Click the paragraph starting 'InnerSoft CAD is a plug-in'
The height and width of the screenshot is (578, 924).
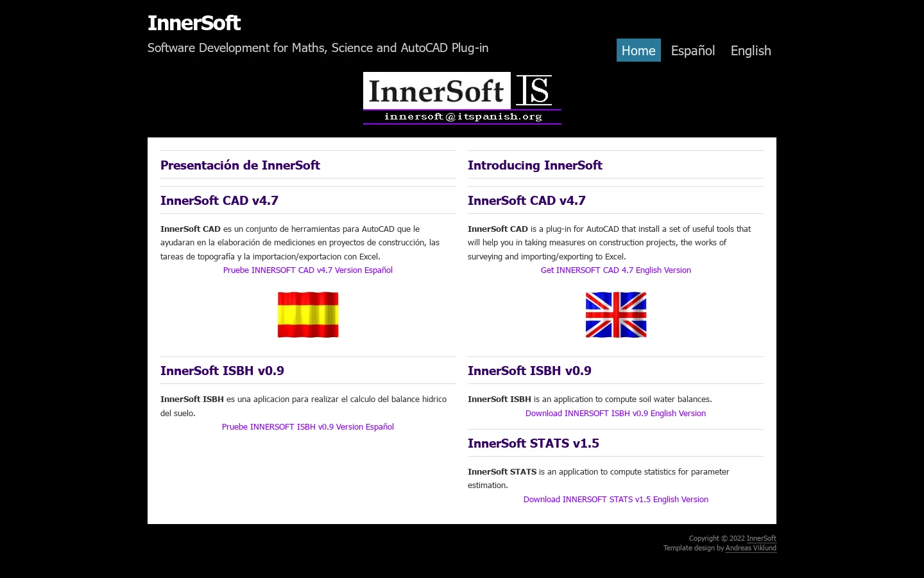click(x=610, y=243)
